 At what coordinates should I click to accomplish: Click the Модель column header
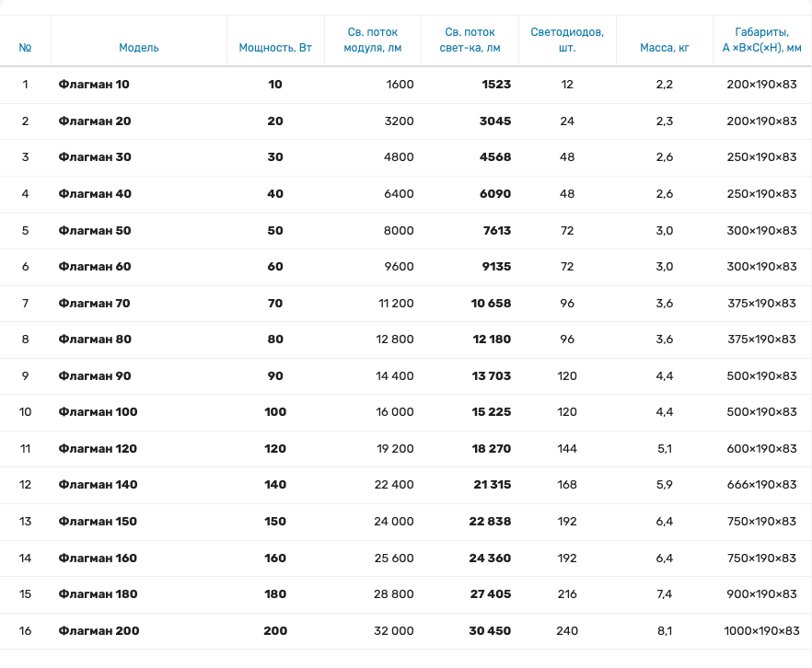139,48
